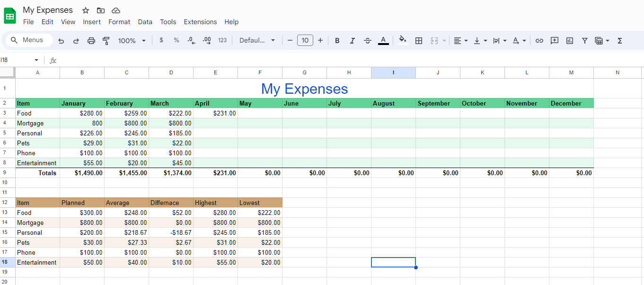Image resolution: width=644 pixels, height=285 pixels.
Task: Print the spreadsheet via printer icon
Action: click(91, 41)
